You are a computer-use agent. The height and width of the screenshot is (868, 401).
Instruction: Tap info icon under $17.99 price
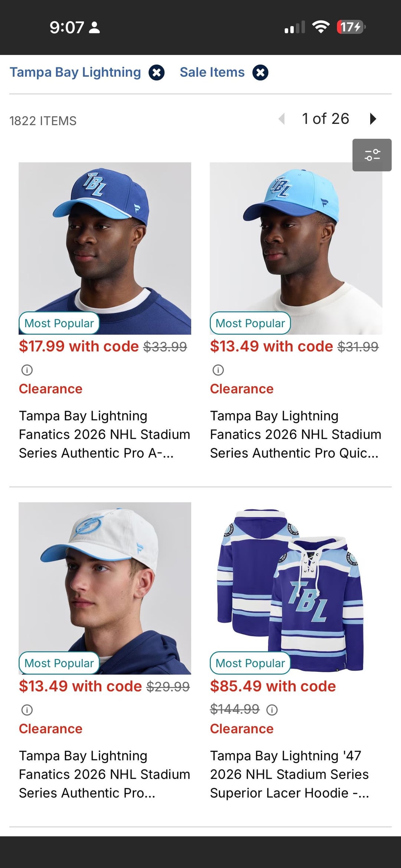27,370
